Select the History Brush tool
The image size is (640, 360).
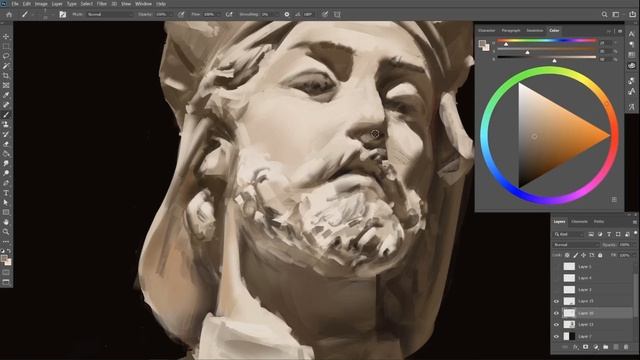(x=6, y=134)
